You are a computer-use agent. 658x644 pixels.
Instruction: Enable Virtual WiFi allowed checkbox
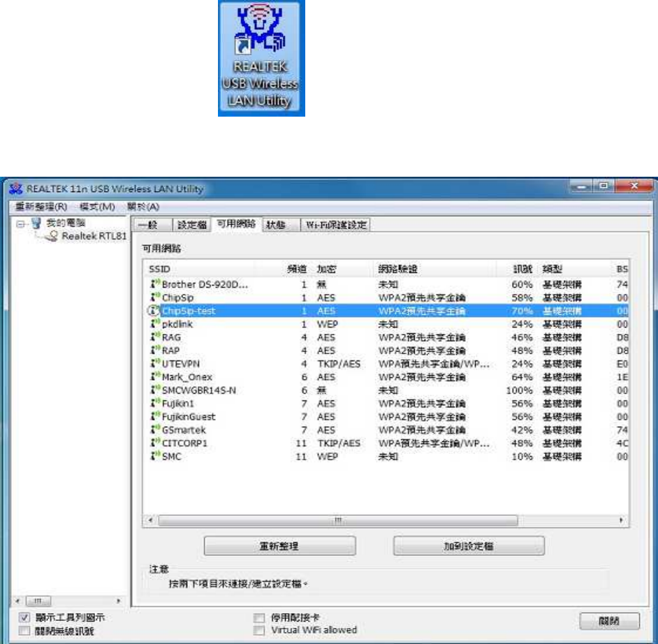[x=259, y=630]
